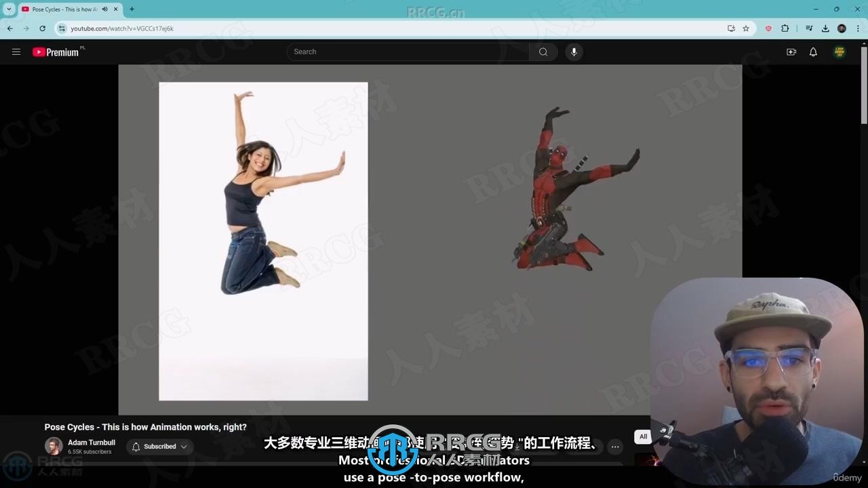Close the Pose Cycles tab
868x488 pixels.
click(x=116, y=9)
